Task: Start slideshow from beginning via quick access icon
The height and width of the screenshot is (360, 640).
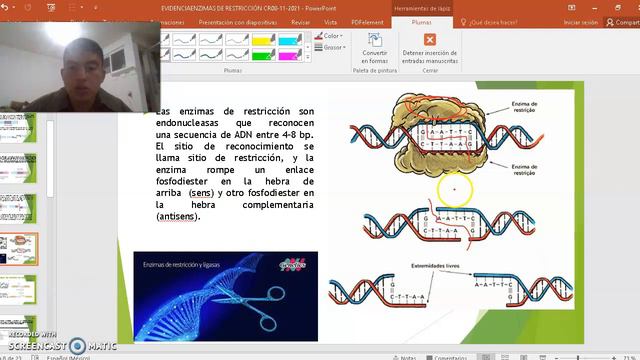Action: [51, 7]
